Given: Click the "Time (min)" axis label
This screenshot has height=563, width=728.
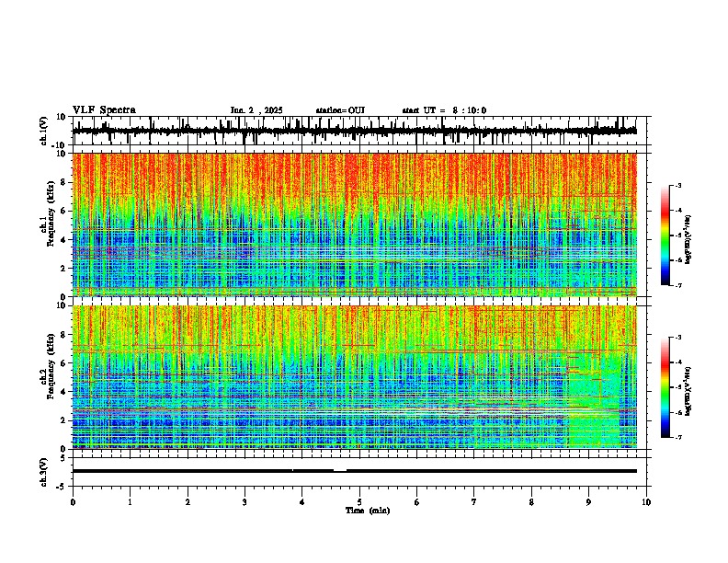Looking at the screenshot, I should tap(368, 511).
